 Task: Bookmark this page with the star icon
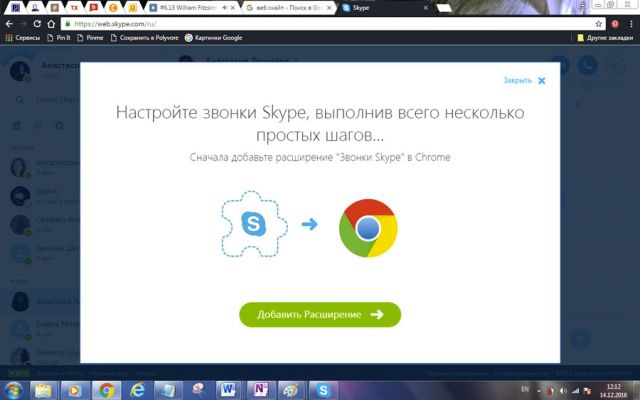(598, 24)
